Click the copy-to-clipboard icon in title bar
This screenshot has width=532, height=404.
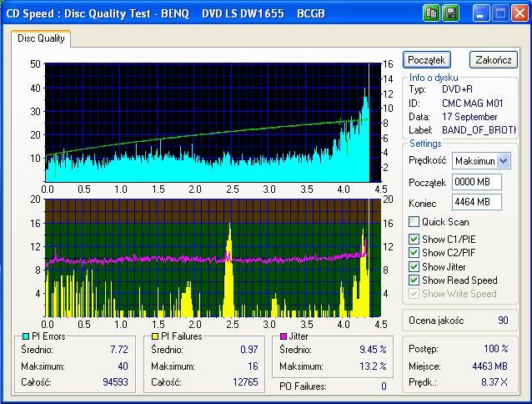[431, 13]
